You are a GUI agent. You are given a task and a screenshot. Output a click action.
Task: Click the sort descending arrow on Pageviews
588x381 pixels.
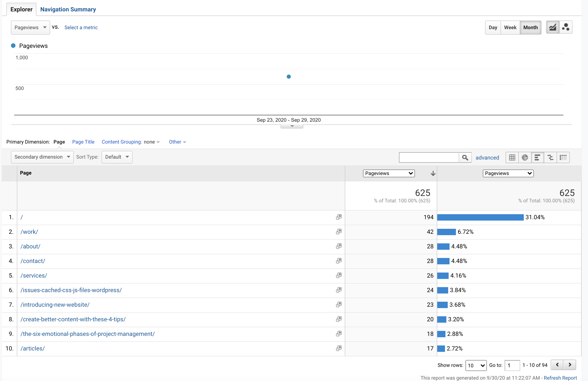coord(433,173)
